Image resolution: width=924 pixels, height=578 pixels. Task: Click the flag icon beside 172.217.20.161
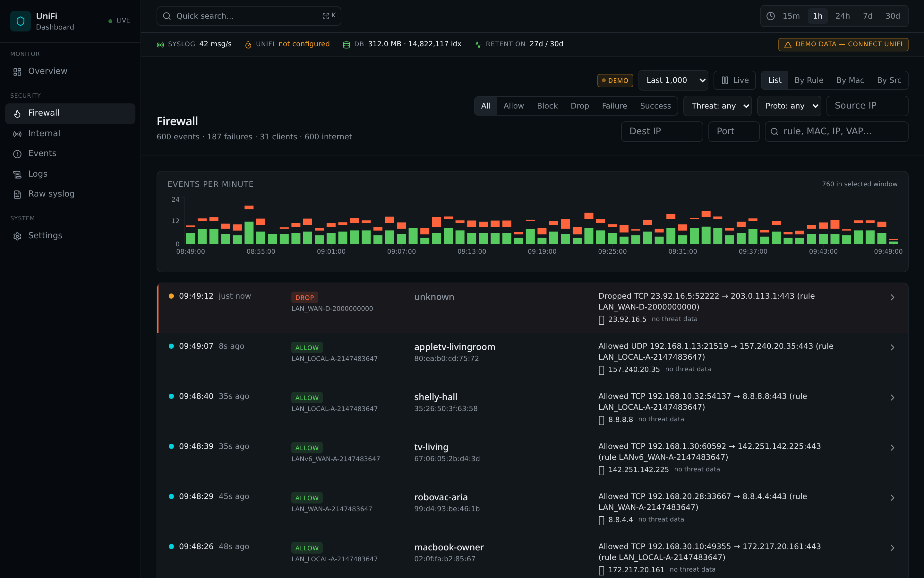click(x=601, y=570)
